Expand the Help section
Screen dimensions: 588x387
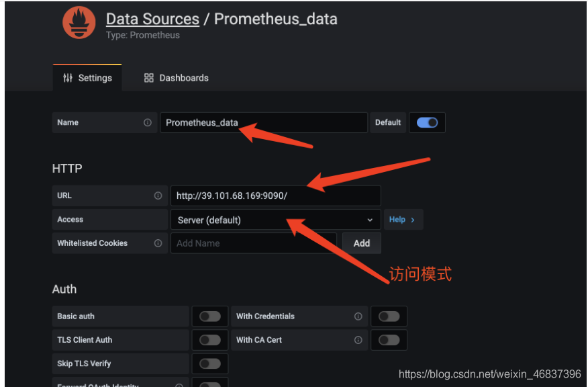click(403, 220)
